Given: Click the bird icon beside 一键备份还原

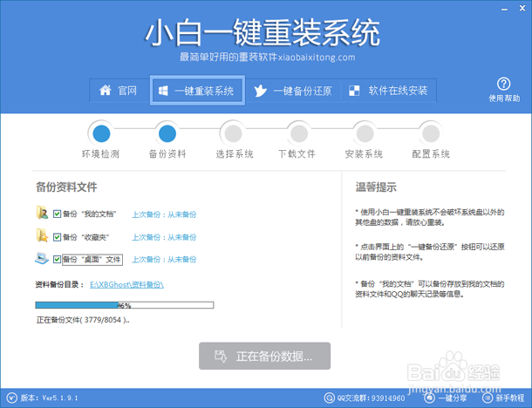Looking at the screenshot, I should pyautogui.click(x=261, y=91).
